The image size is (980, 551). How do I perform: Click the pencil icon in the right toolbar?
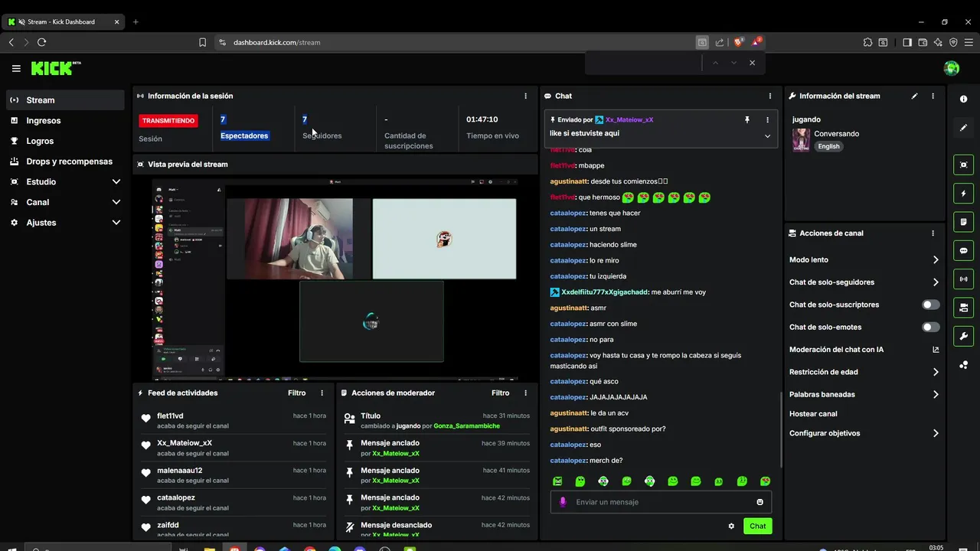pos(963,128)
